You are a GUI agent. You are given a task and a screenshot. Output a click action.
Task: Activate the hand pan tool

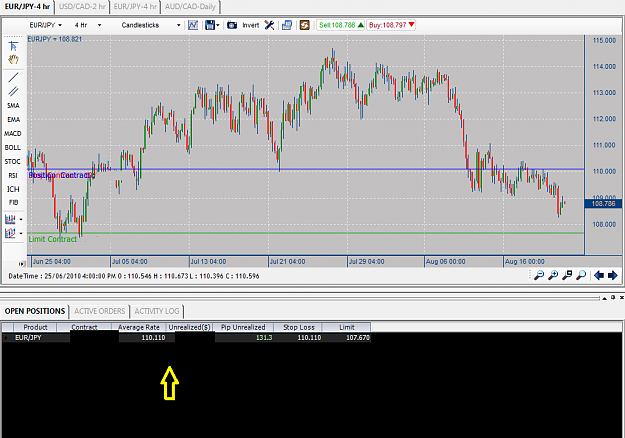pyautogui.click(x=13, y=60)
